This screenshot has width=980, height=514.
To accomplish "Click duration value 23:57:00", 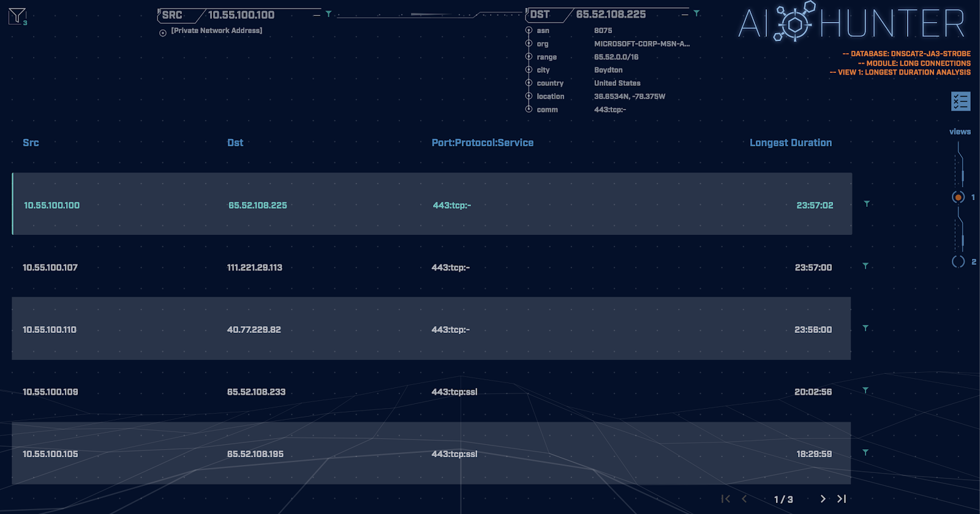I will pos(813,267).
